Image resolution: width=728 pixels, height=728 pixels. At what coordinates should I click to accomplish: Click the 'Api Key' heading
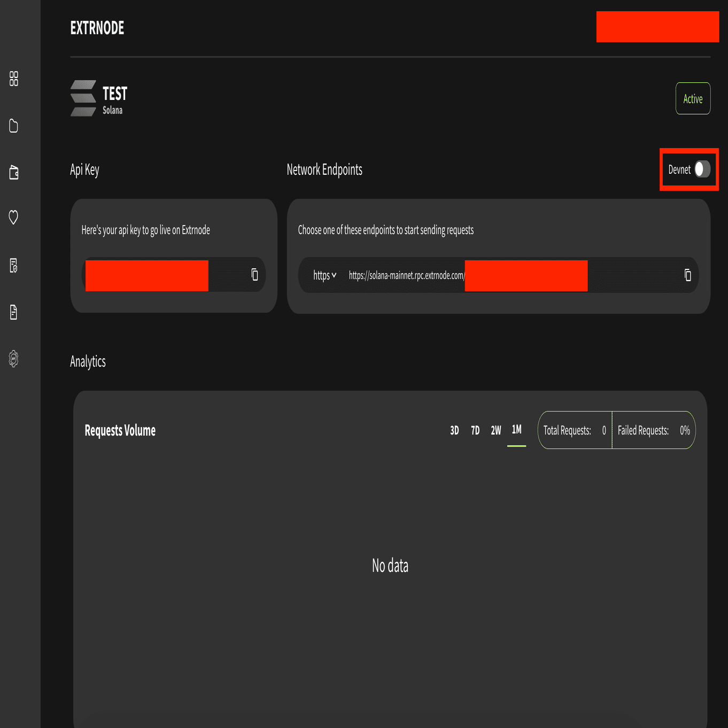coord(84,170)
